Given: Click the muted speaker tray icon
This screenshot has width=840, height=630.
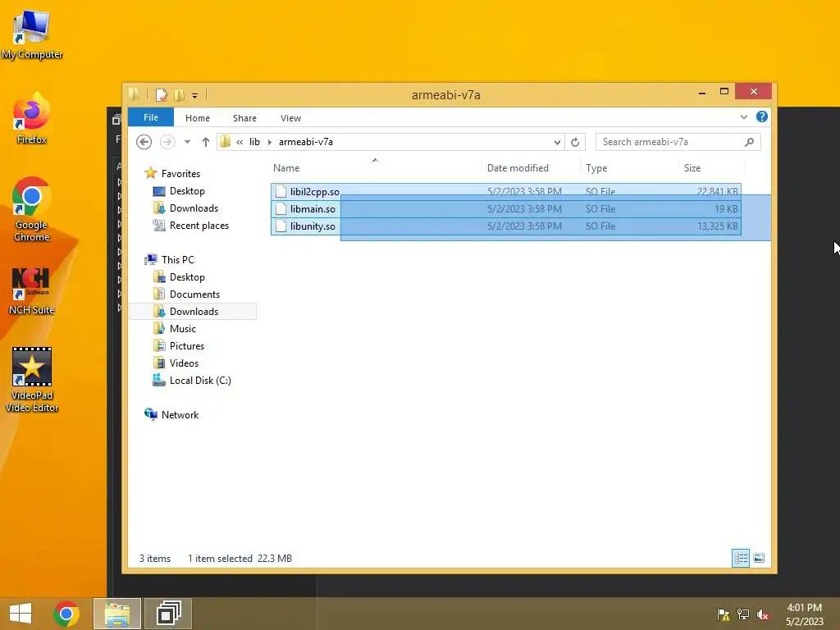Looking at the screenshot, I should 762,614.
